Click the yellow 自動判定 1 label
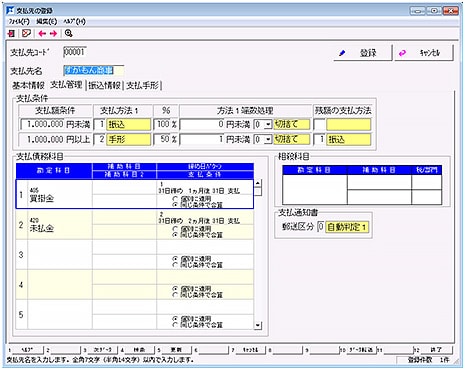 coord(347,227)
